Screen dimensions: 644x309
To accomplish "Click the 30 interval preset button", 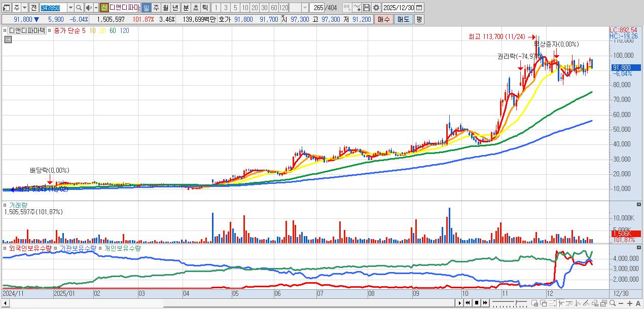I will coord(264,8).
